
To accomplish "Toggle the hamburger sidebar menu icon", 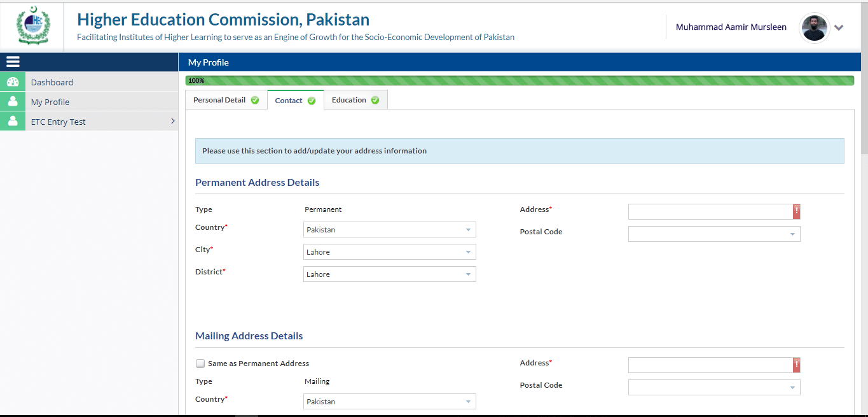I will coord(13,62).
